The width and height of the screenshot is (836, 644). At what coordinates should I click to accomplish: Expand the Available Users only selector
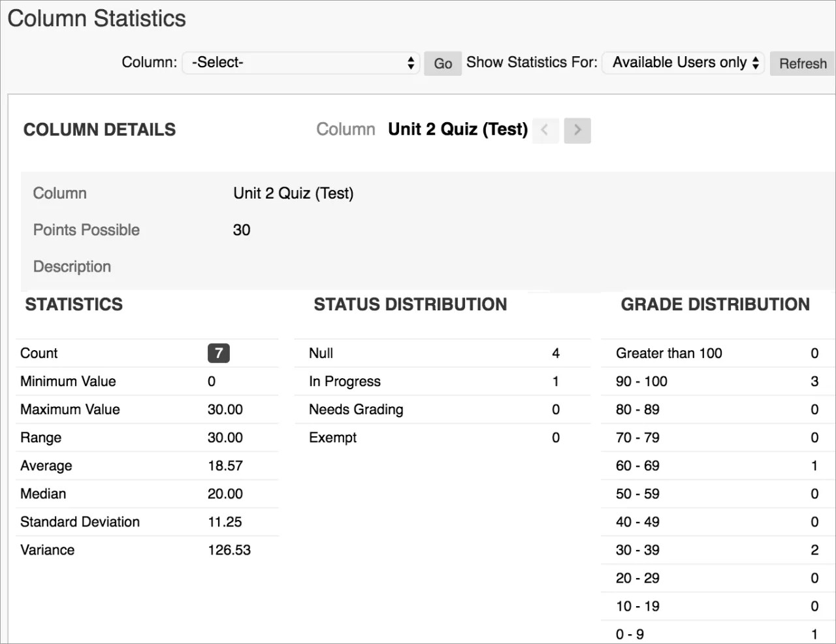[x=683, y=63]
